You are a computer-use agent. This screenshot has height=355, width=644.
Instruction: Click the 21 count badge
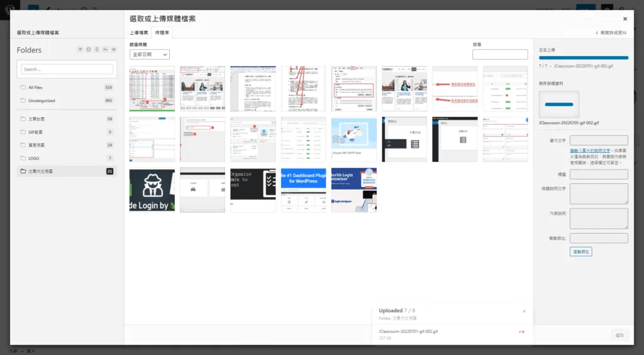coord(109,171)
